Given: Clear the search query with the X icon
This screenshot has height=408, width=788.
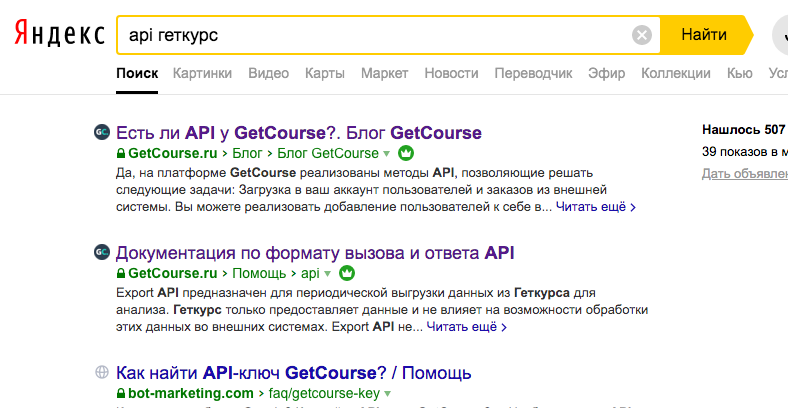Looking at the screenshot, I should point(642,35).
